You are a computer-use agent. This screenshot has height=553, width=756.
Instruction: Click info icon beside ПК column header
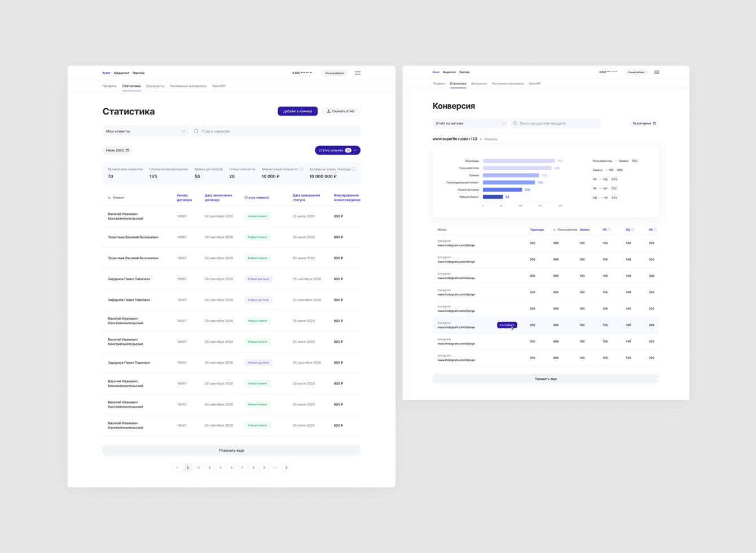coord(609,230)
